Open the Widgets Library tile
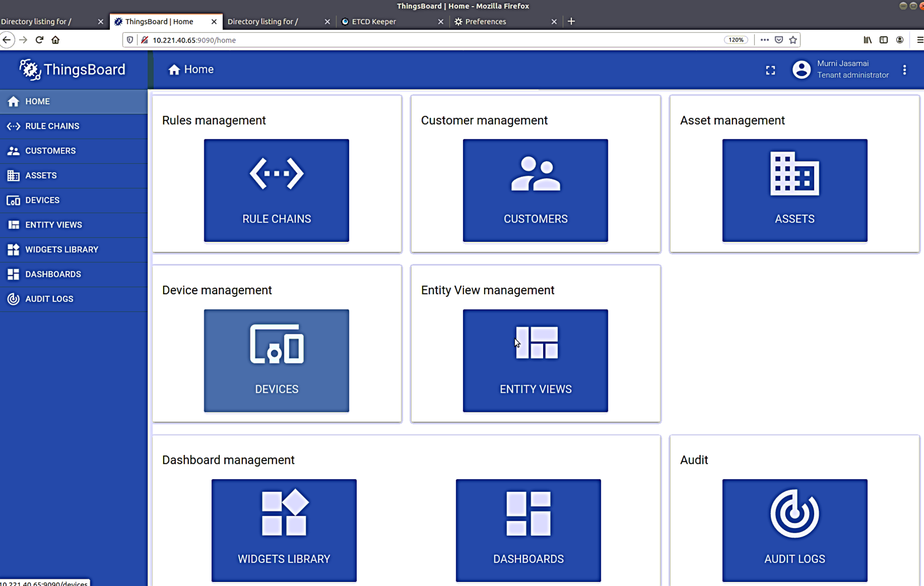Image resolution: width=924 pixels, height=586 pixels. click(x=283, y=530)
